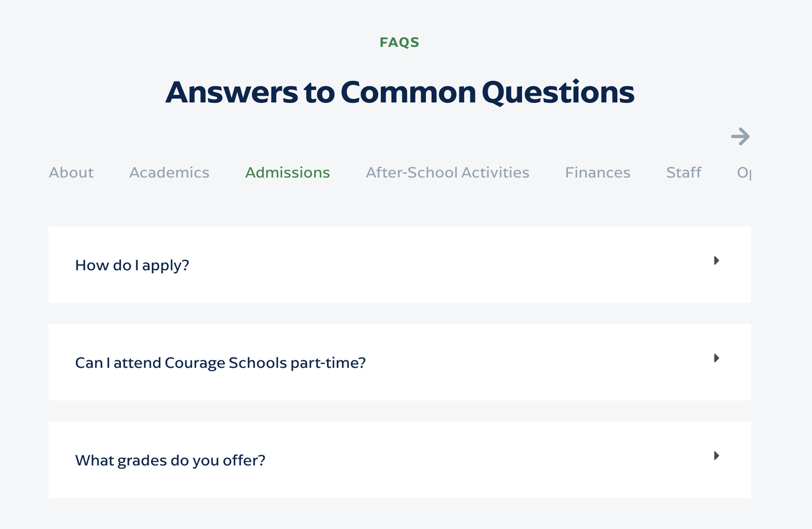Show the Finances FAQ category

tap(598, 173)
